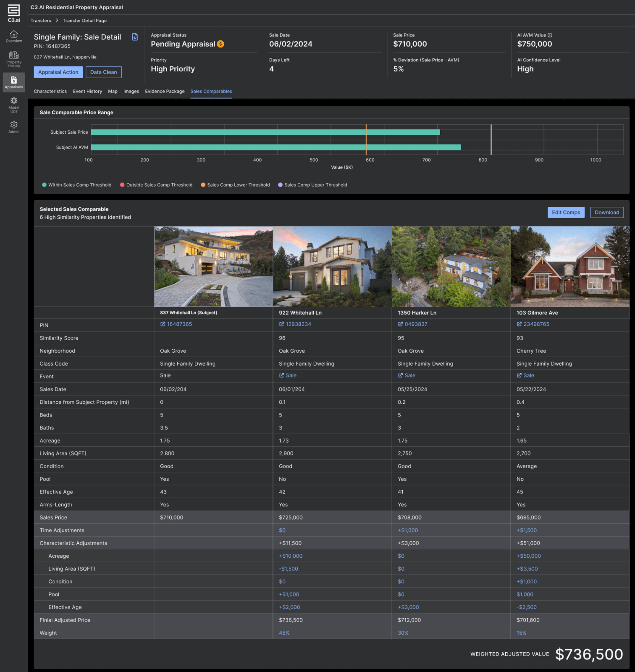635x672 pixels.
Task: Toggle Sales Comp Upper Threshold legend item
Action: (312, 185)
